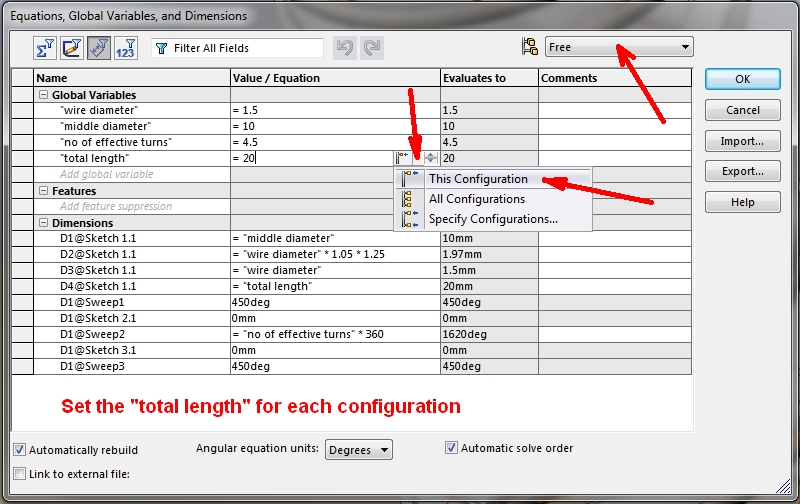Click the Add global variable cell
The image size is (800, 504).
click(x=132, y=174)
